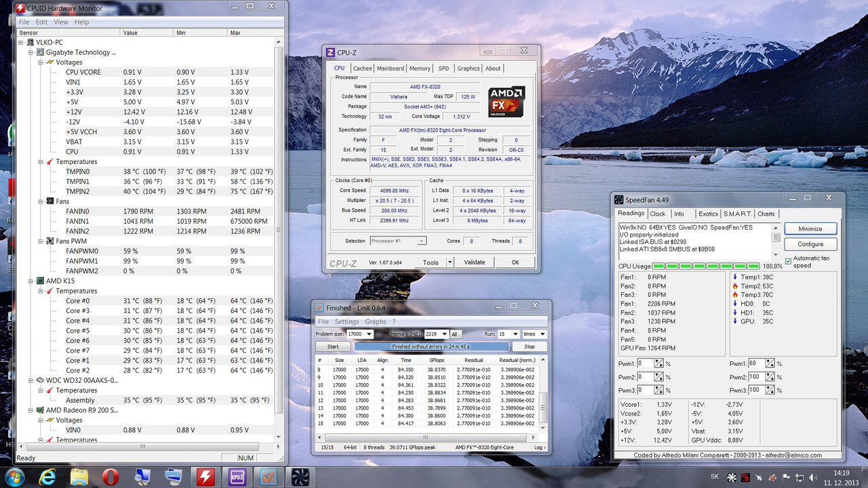Image resolution: width=868 pixels, height=488 pixels.
Task: Click the SpeedFan title bar fan icon
Action: coord(618,200)
